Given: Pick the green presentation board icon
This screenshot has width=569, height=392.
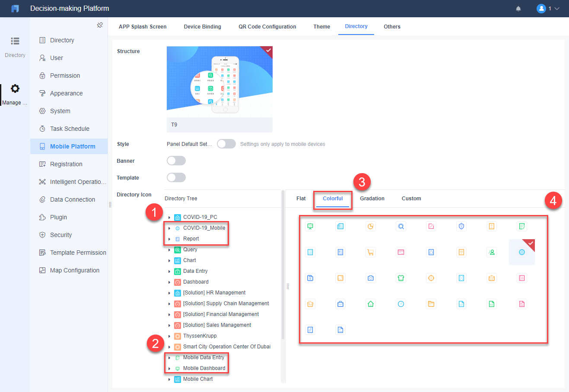Looking at the screenshot, I should click(310, 226).
